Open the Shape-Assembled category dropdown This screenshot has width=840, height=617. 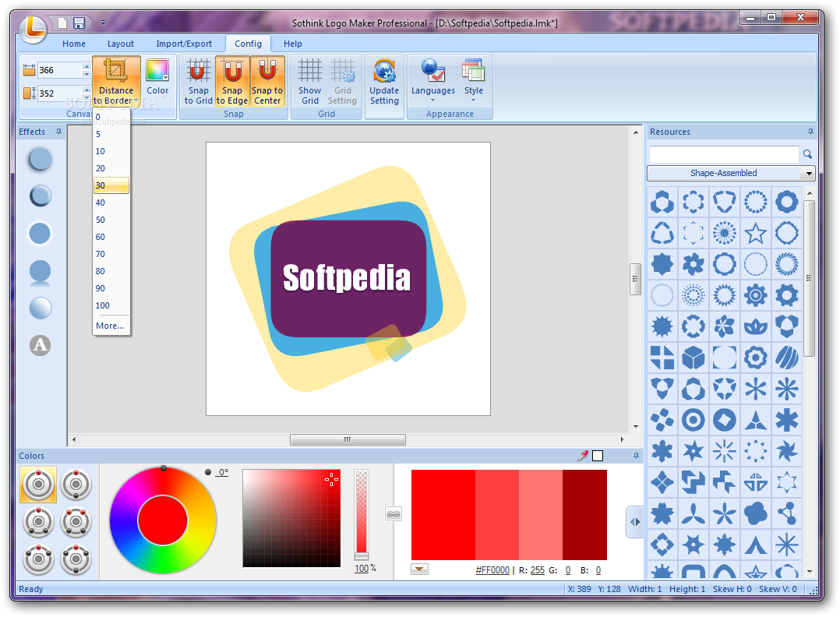[731, 173]
